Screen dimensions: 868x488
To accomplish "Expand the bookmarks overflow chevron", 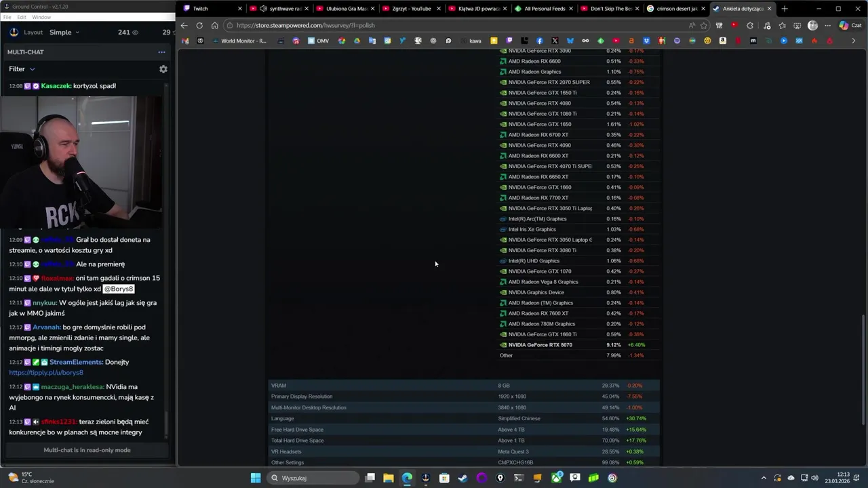I will click(x=853, y=41).
